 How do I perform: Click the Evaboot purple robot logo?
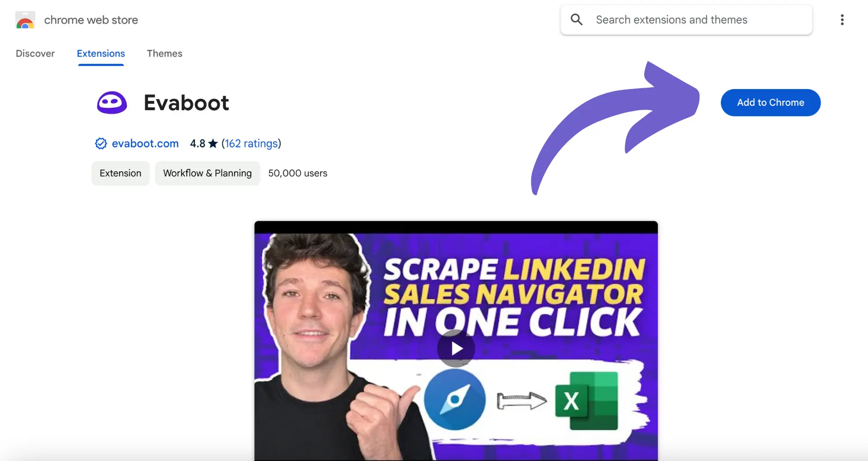(112, 103)
